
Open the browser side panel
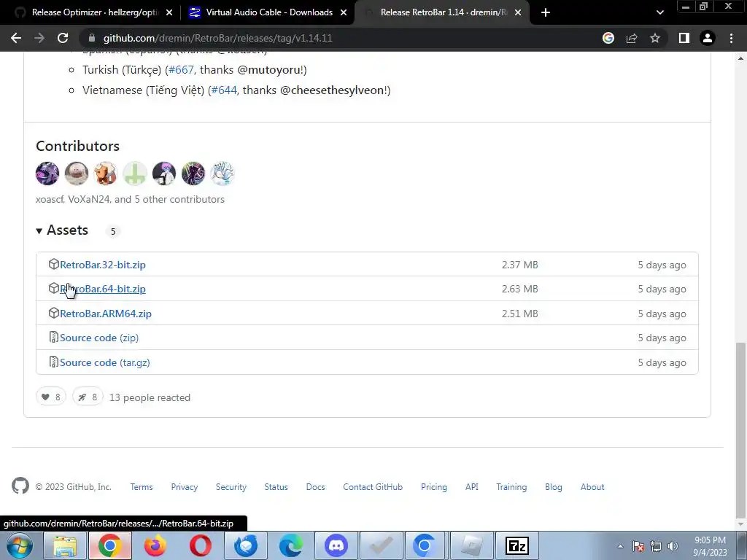tap(684, 38)
